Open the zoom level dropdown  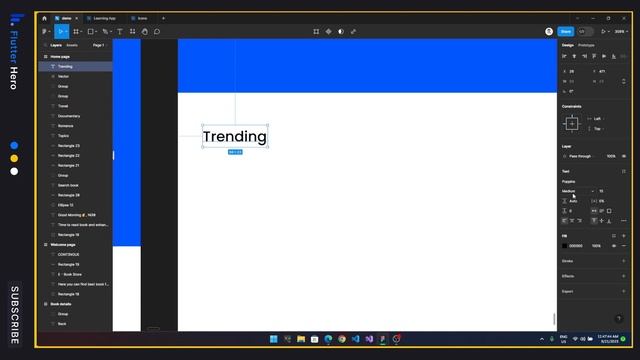pos(621,31)
